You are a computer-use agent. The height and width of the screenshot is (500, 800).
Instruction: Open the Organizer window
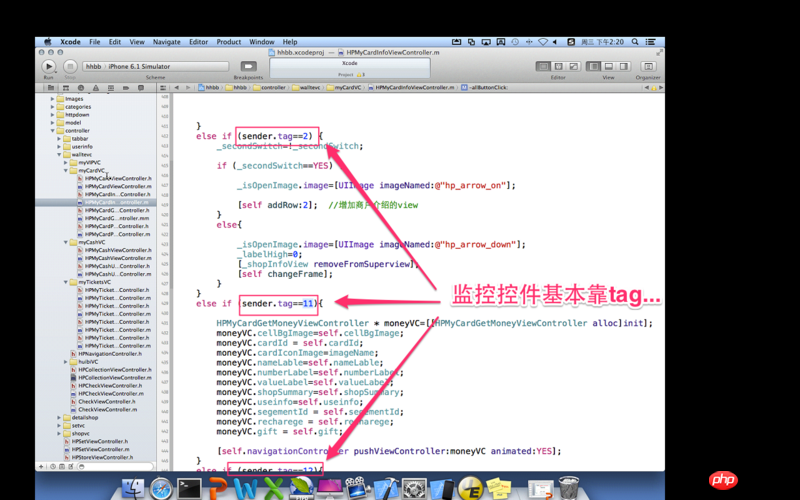click(648, 66)
